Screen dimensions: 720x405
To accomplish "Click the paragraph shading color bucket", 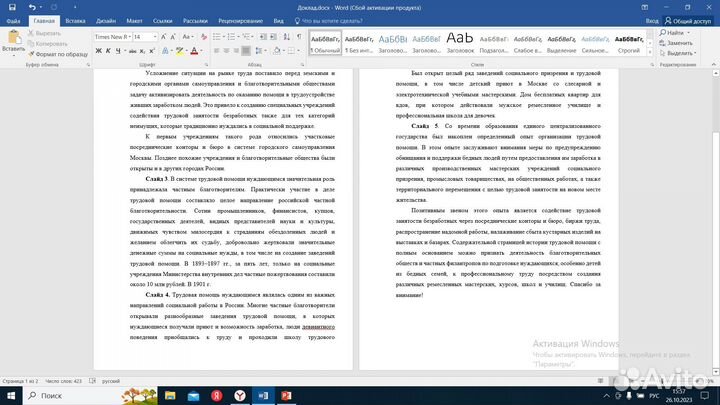I will pyautogui.click(x=277, y=51).
